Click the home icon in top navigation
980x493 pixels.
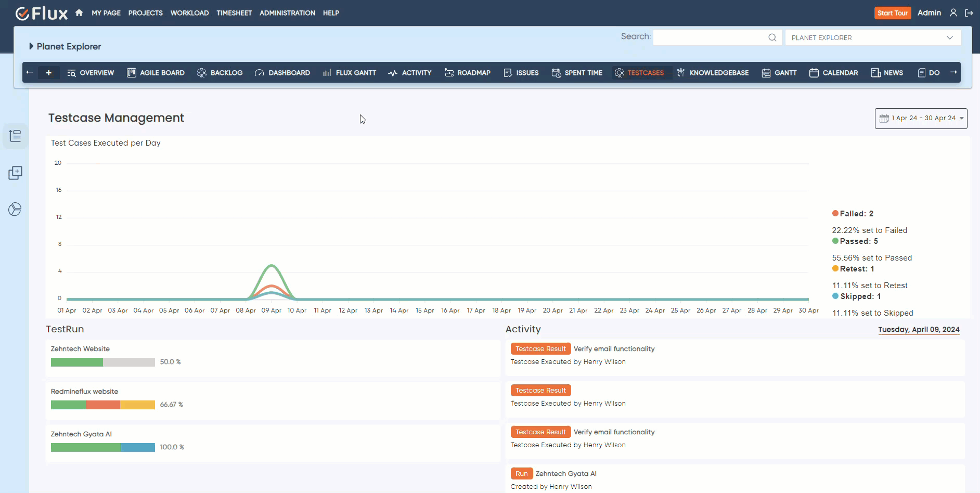79,13
